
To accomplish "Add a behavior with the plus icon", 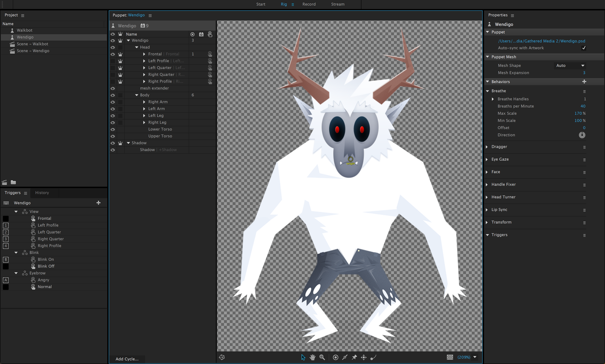I will [x=584, y=82].
